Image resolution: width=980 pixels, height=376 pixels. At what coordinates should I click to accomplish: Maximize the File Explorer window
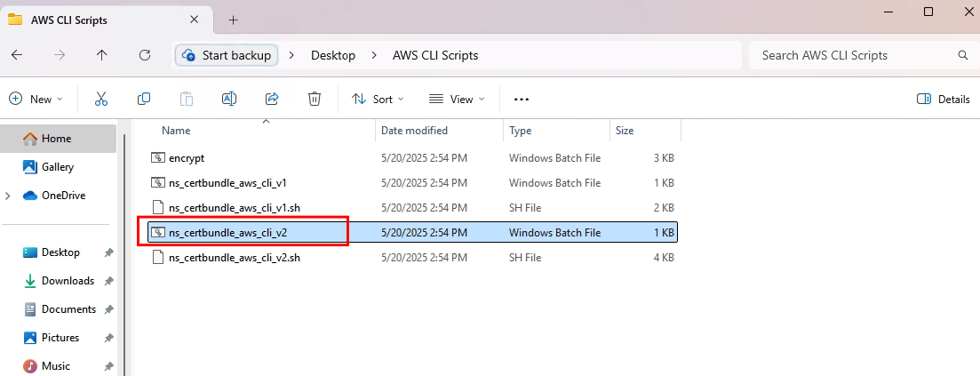click(x=928, y=12)
